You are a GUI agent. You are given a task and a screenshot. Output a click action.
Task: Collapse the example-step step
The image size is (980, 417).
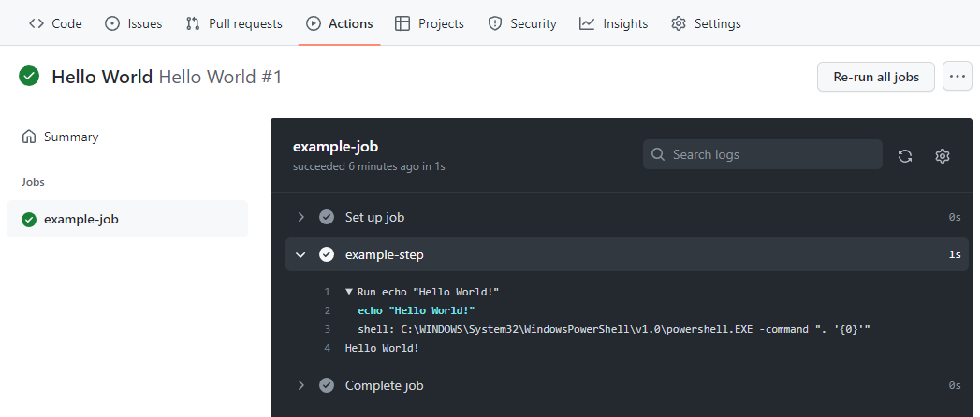(300, 254)
